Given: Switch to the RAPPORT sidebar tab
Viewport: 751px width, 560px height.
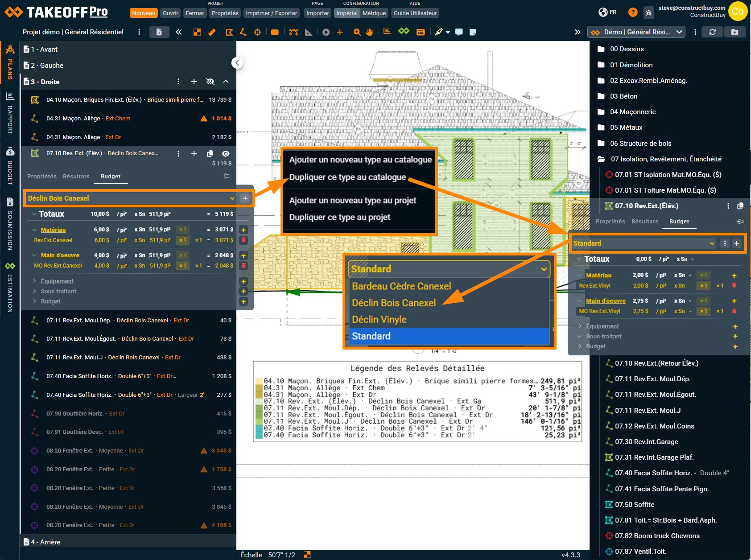Looking at the screenshot, I should 10,114.
